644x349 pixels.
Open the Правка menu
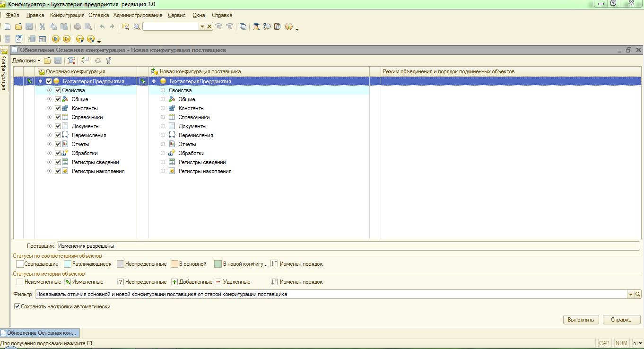point(35,15)
